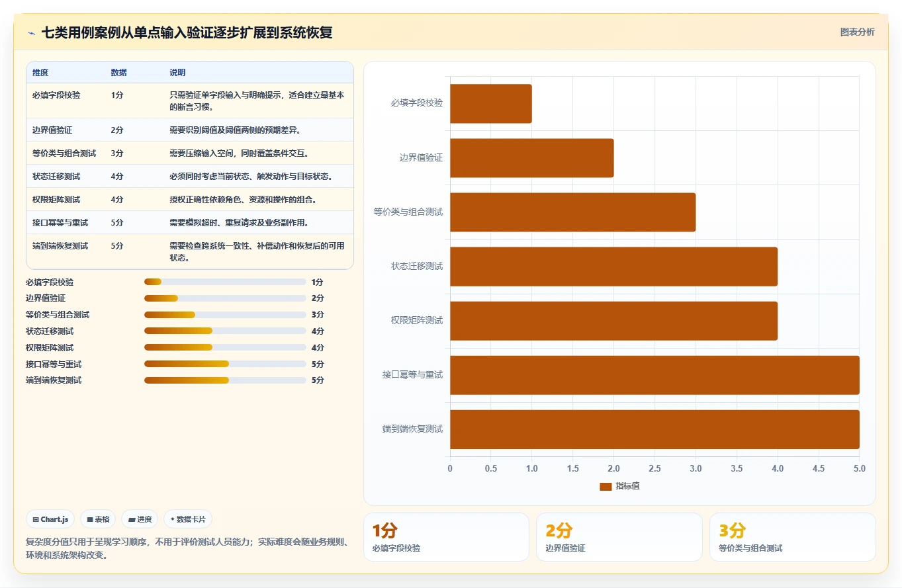This screenshot has height=588, width=902.
Task: Click the y-axis label 接口幂等与重试 in chart
Action: 413,375
